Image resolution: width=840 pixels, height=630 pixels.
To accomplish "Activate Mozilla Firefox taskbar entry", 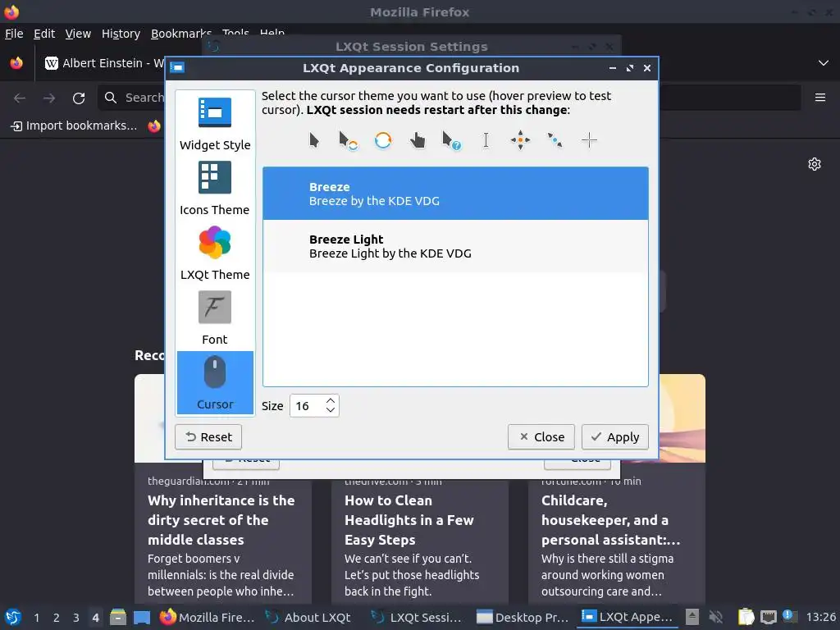I will (208, 617).
